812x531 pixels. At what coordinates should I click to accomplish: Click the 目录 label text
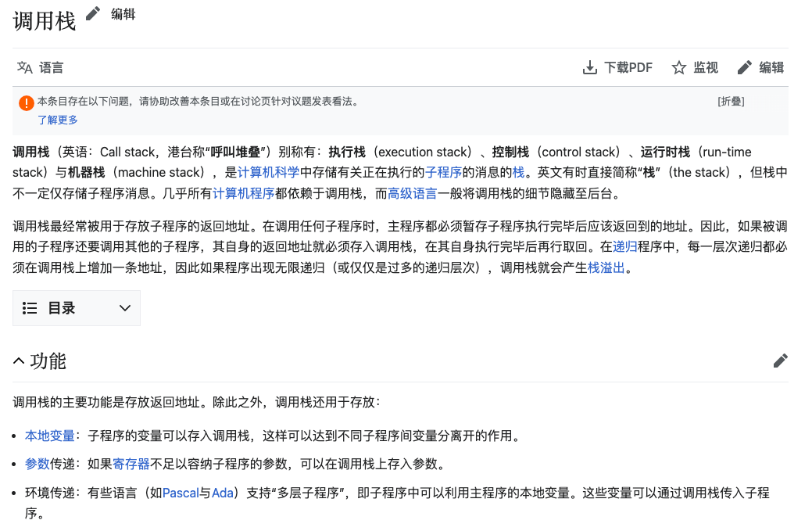click(62, 308)
